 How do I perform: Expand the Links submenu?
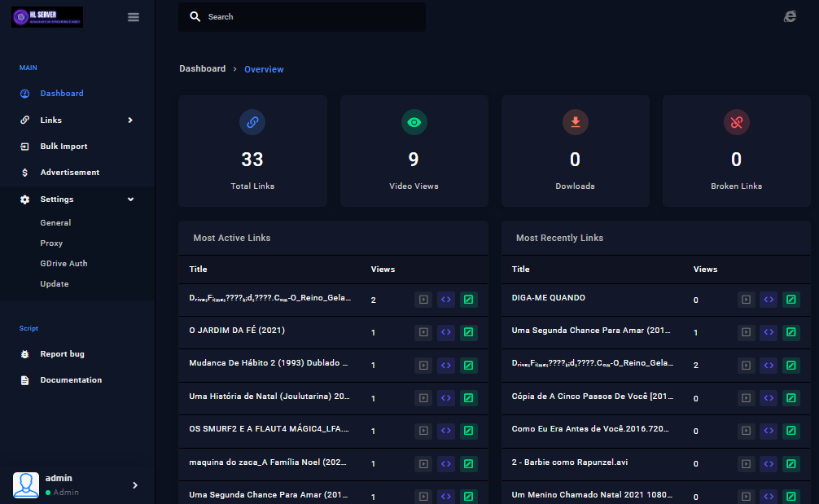pos(130,121)
